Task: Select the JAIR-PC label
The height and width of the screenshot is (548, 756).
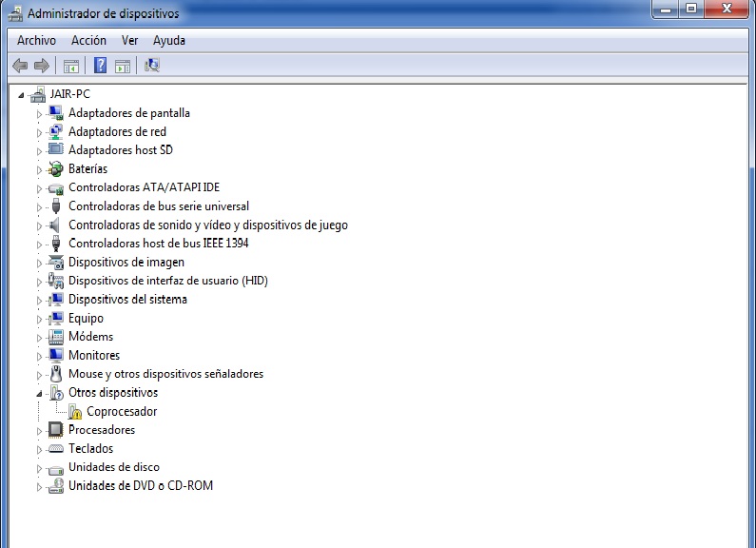Action: [x=70, y=94]
